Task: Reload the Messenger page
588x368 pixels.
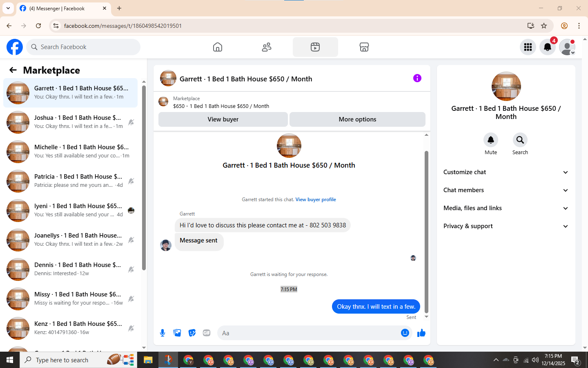Action: [38, 26]
